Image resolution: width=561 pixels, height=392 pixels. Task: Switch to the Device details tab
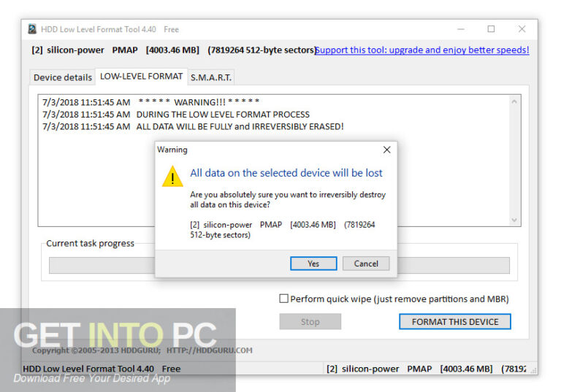tap(63, 77)
